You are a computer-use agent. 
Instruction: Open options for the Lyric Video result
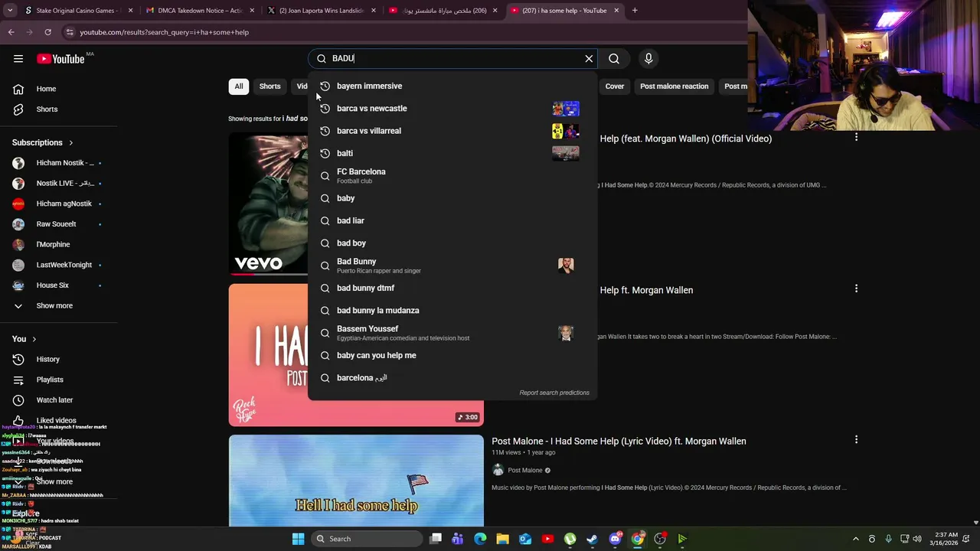(856, 440)
